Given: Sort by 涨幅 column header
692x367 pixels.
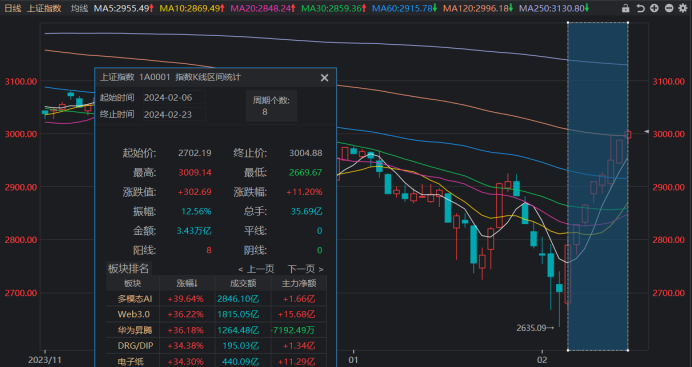Looking at the screenshot, I should (187, 283).
